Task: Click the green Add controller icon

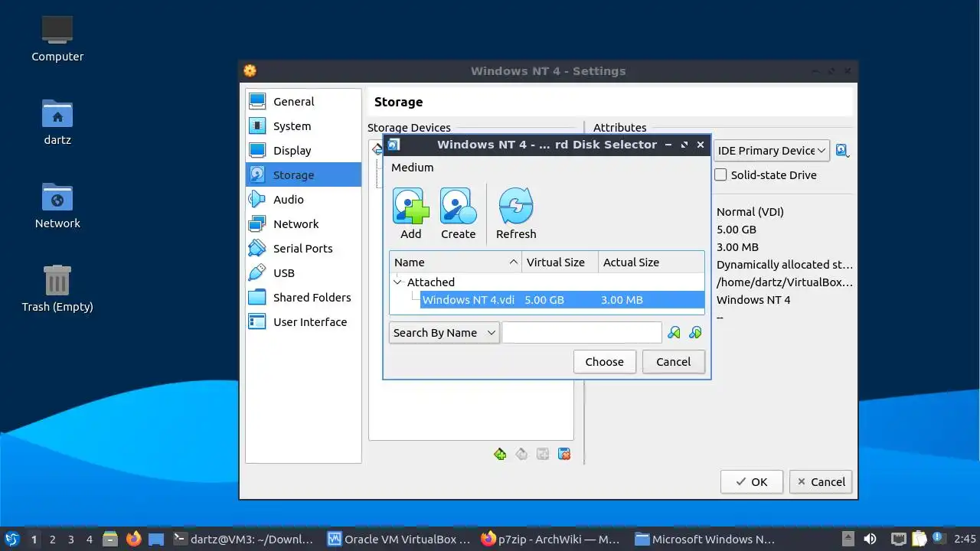Action: pos(500,454)
